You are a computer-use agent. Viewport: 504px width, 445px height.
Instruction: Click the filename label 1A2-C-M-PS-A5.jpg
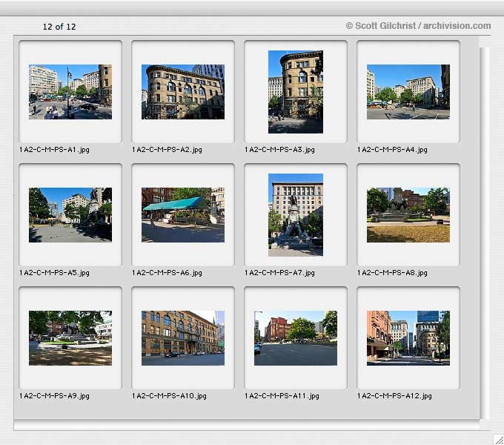(54, 273)
